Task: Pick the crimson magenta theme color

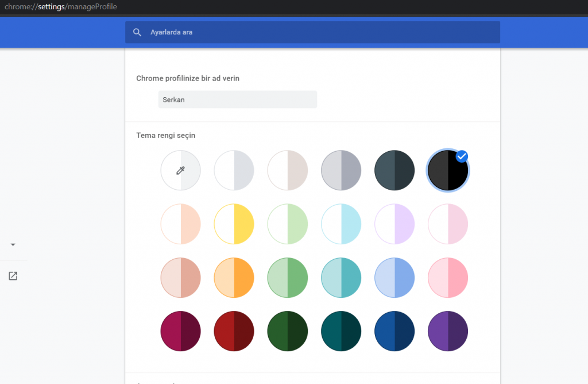Action: pos(181,332)
